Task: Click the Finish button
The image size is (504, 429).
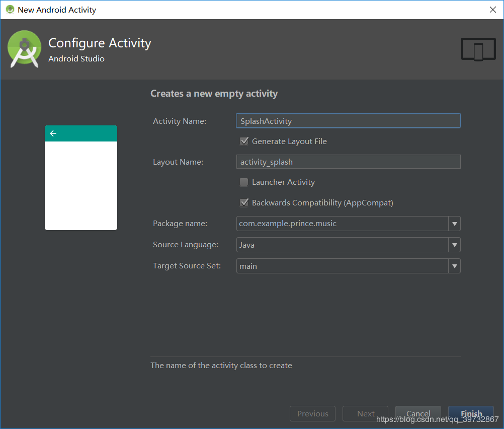Action: coord(471,413)
